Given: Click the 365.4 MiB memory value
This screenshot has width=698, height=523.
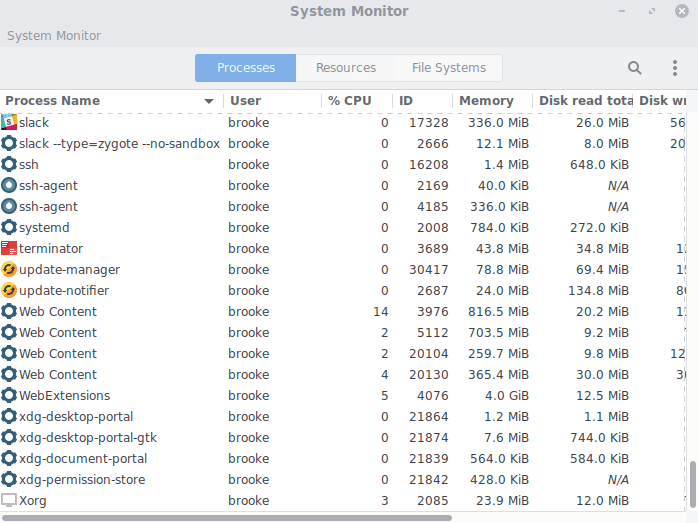Looking at the screenshot, I should point(498,374).
